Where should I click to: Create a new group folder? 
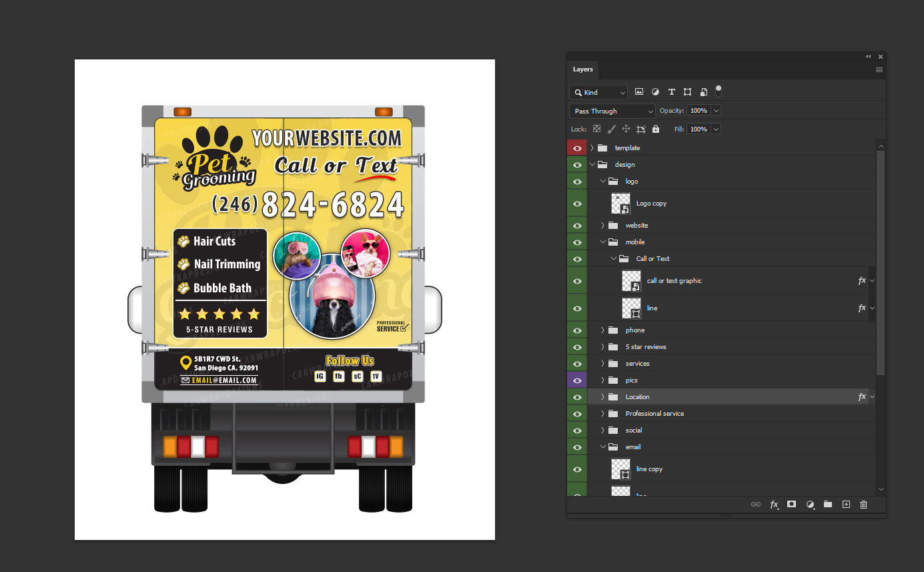[x=827, y=505]
